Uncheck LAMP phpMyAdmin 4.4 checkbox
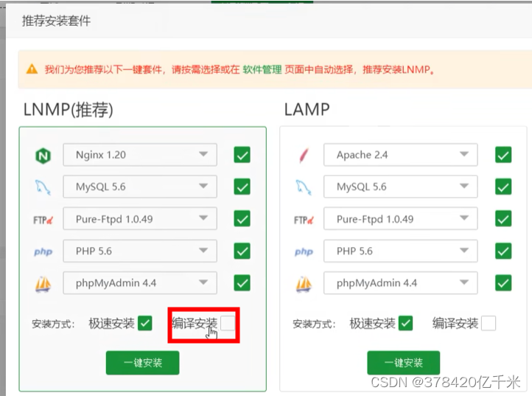The width and height of the screenshot is (532, 396). (503, 283)
